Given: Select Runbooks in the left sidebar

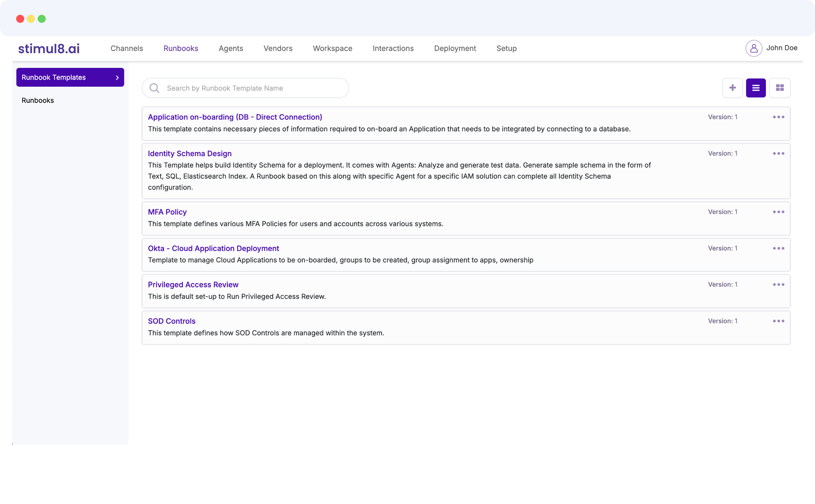Looking at the screenshot, I should point(38,100).
